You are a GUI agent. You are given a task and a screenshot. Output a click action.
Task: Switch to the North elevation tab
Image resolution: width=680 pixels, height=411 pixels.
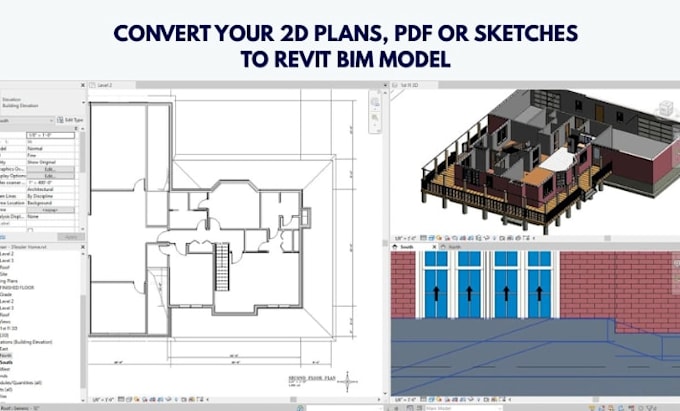451,247
